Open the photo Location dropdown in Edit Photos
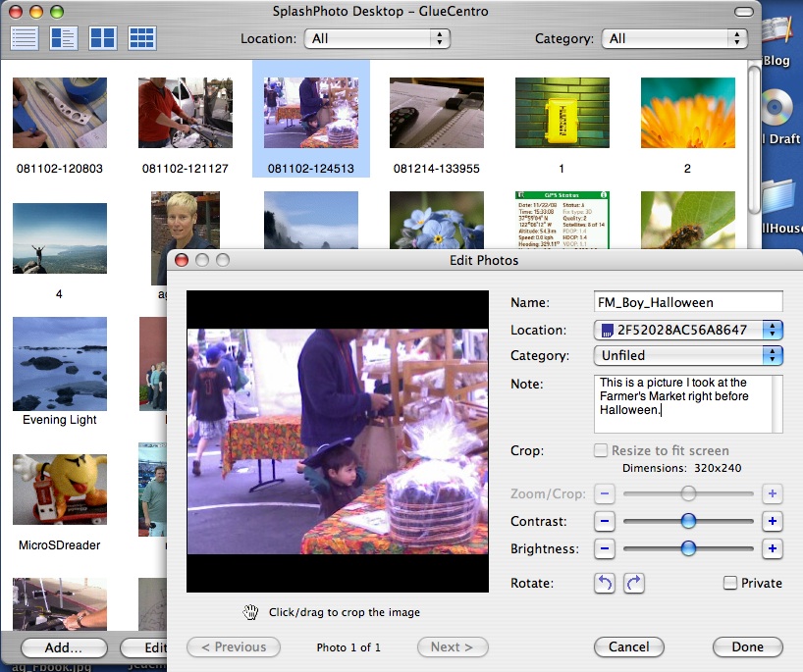The image size is (803, 672). pos(687,330)
